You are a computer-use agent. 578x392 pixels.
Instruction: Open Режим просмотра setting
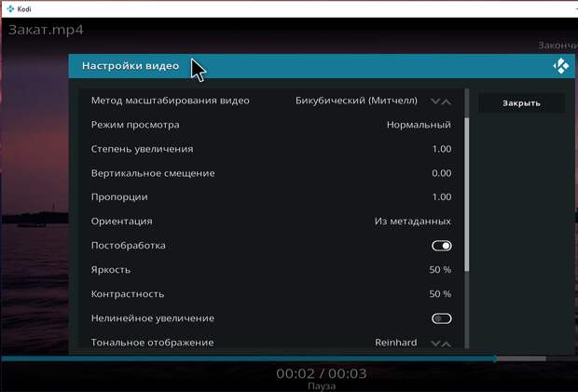(270, 125)
